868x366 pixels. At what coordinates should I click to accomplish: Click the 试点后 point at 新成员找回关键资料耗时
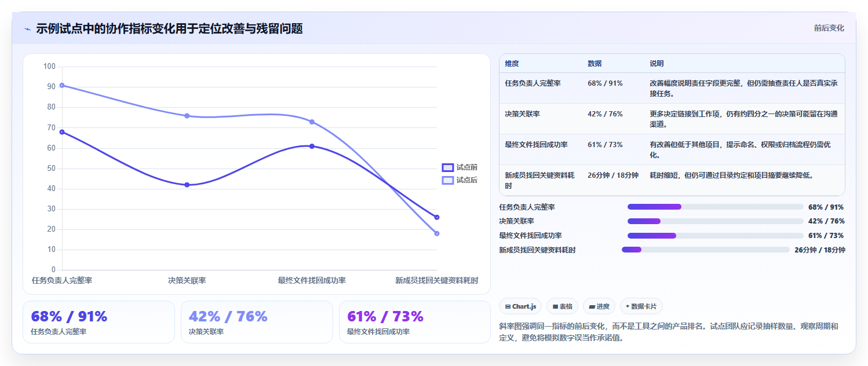point(437,233)
